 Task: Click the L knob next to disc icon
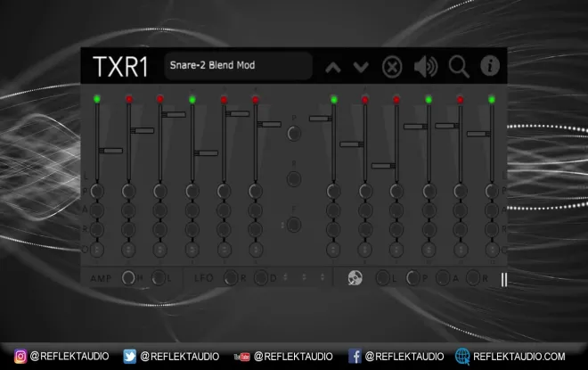382,278
